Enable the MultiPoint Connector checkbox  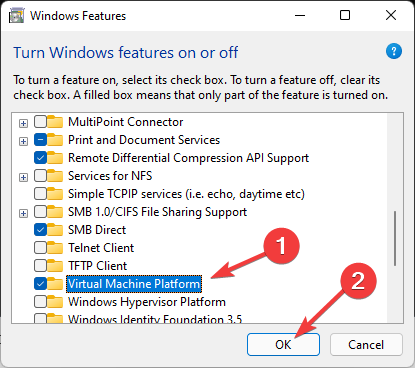pos(40,122)
